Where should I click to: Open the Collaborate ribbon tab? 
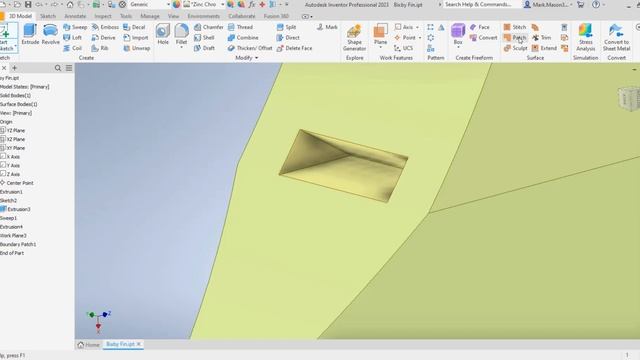click(x=242, y=16)
